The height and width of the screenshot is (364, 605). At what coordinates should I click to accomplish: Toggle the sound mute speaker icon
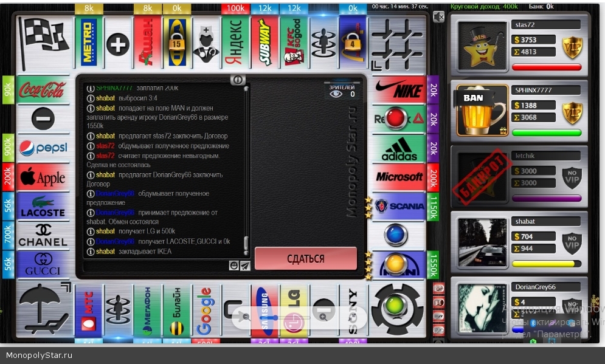(x=438, y=16)
